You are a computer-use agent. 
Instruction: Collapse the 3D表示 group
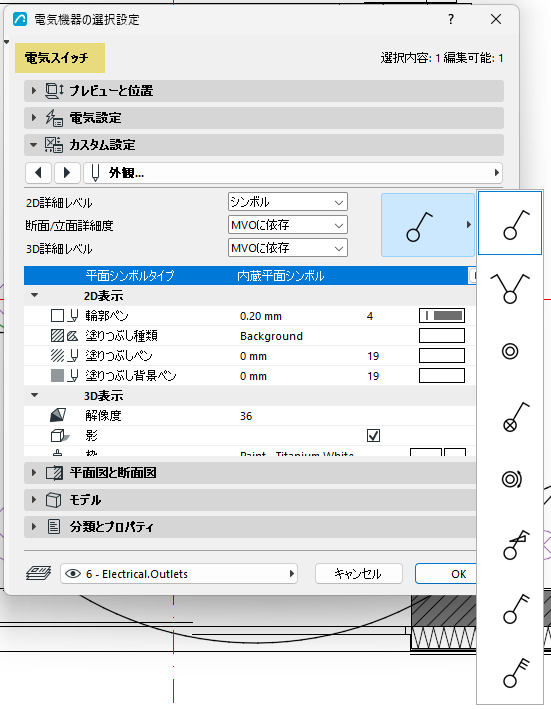[x=34, y=396]
